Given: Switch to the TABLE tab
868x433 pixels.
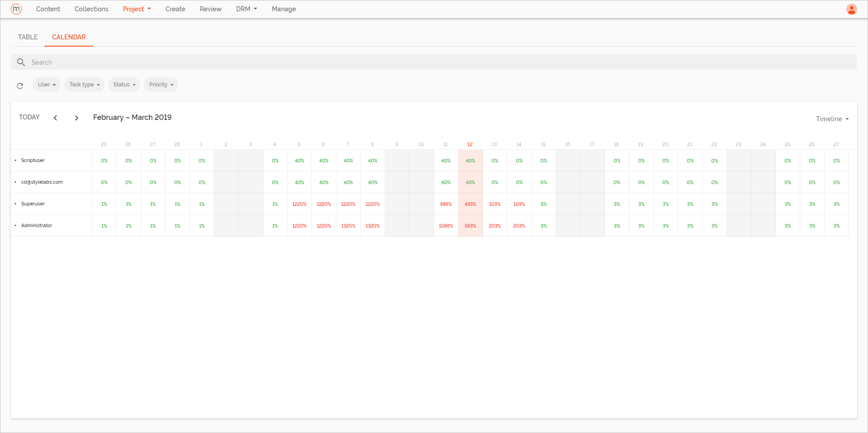Looking at the screenshot, I should point(27,37).
